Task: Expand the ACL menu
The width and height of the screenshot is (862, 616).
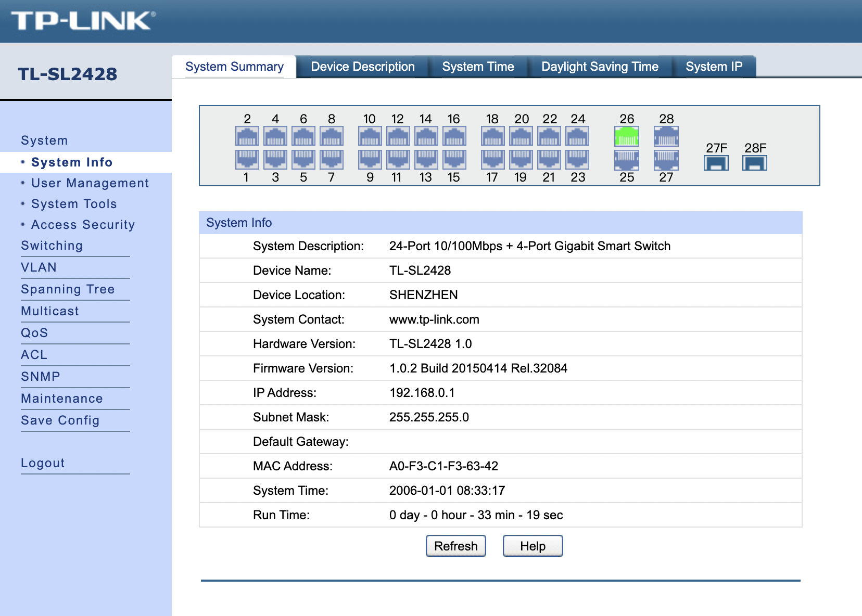Action: coord(34,355)
